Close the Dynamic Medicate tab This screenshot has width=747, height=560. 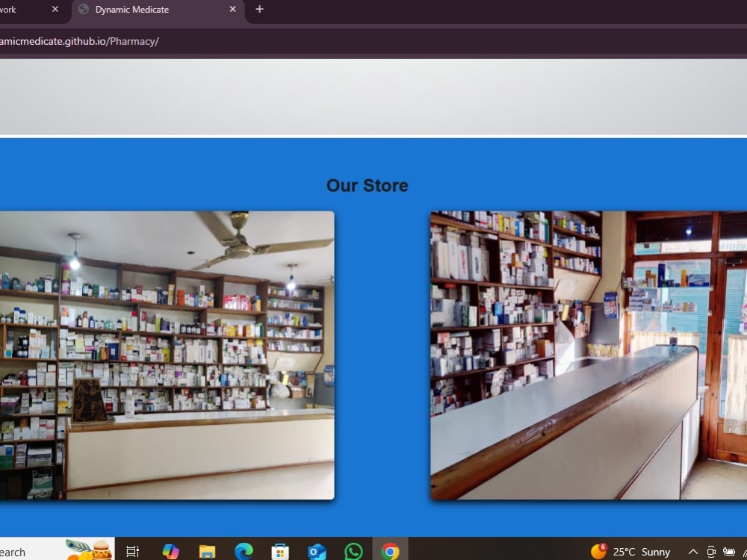click(x=232, y=10)
